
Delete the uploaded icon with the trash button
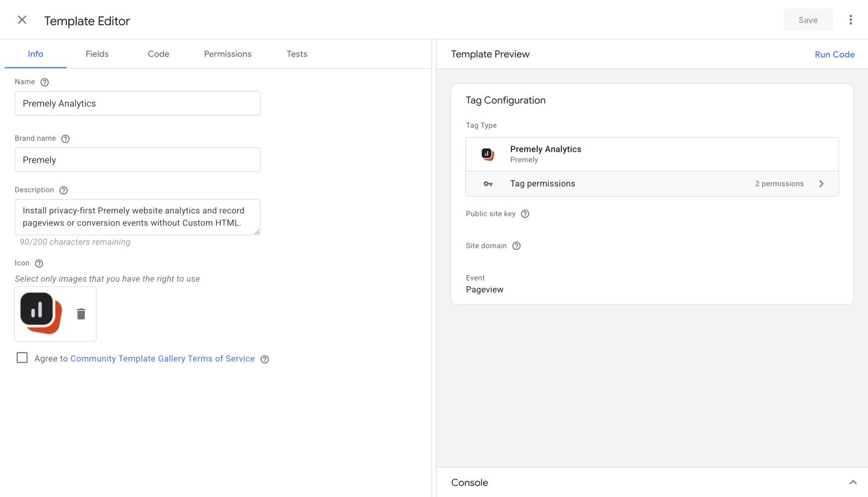(x=81, y=314)
